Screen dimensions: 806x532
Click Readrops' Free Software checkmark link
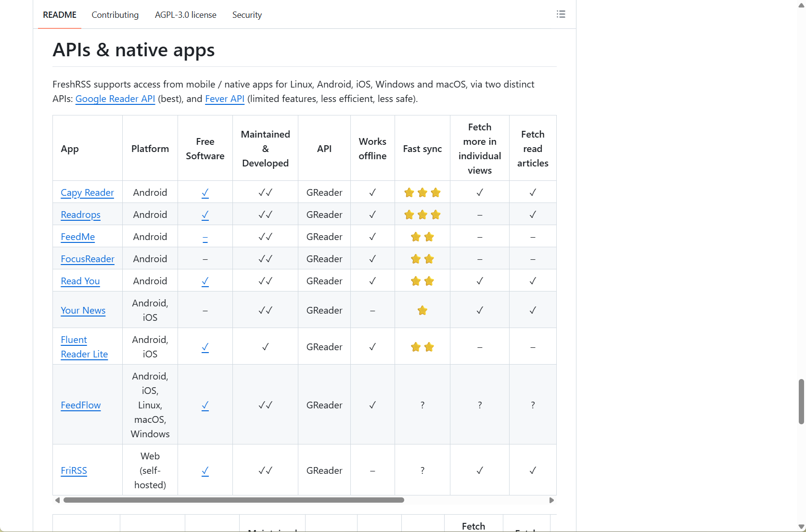tap(205, 215)
